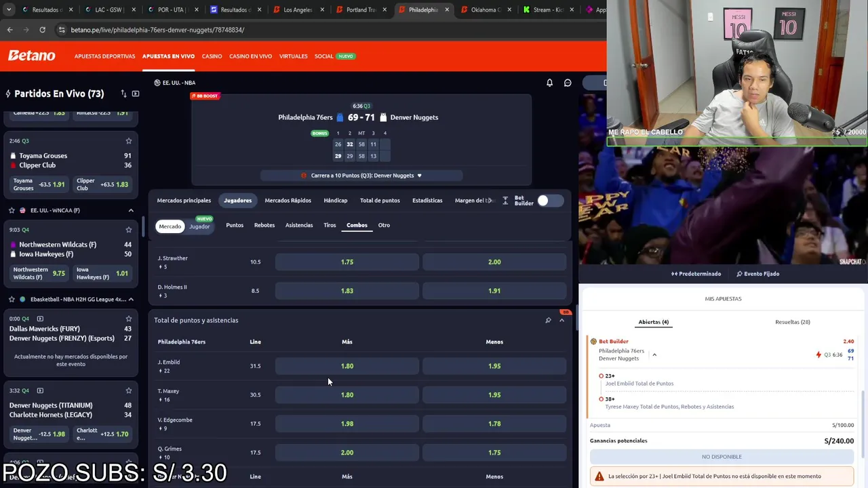868x488 pixels.
Task: Click the stats icon next to Bet Builder
Action: [505, 201]
